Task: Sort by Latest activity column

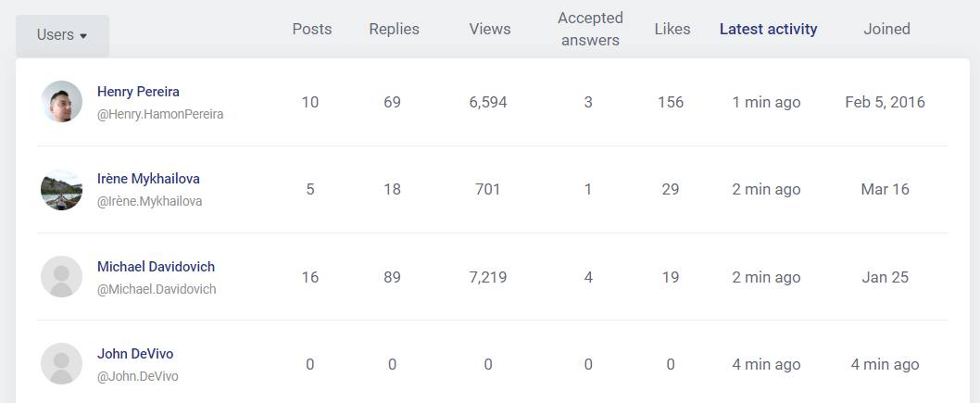Action: (x=768, y=30)
